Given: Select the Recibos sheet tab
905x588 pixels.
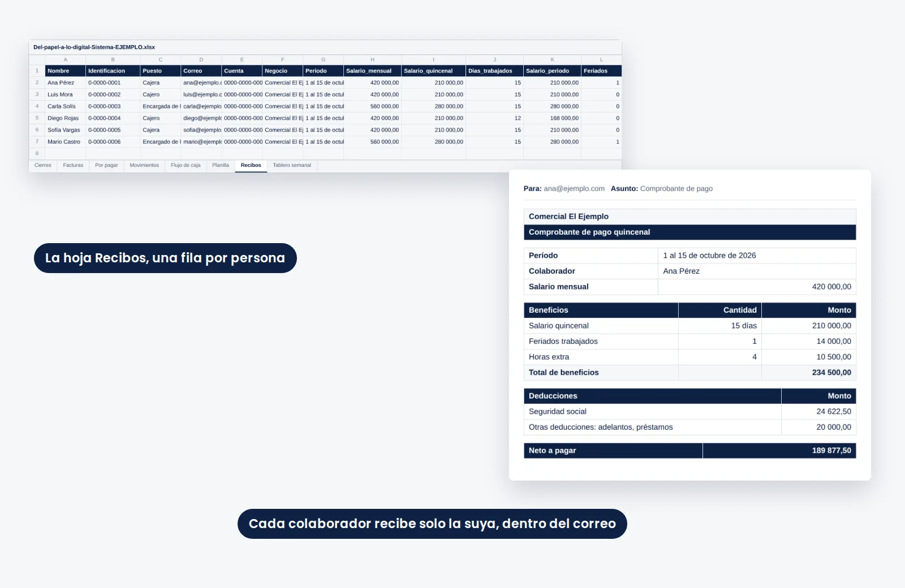Looking at the screenshot, I should point(251,166).
